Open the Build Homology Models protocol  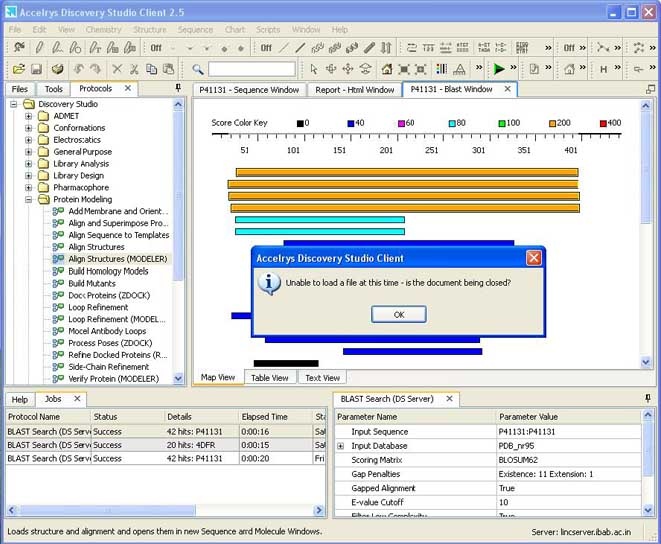point(108,271)
